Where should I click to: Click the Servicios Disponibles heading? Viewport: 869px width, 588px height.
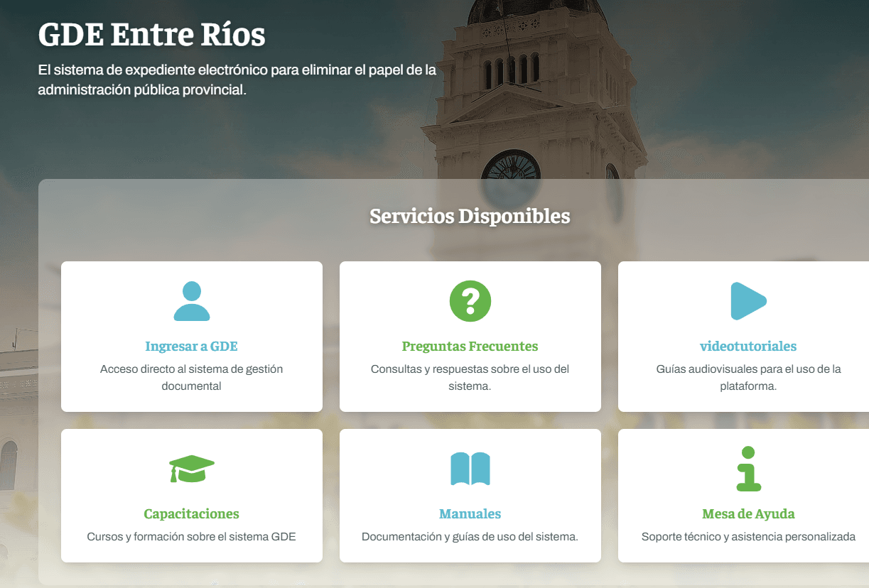pyautogui.click(x=470, y=216)
